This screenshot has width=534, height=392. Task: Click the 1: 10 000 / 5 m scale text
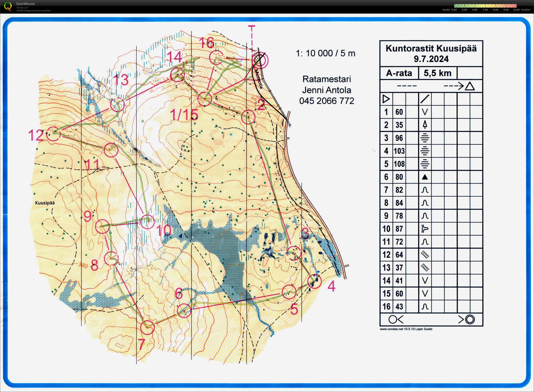click(326, 53)
